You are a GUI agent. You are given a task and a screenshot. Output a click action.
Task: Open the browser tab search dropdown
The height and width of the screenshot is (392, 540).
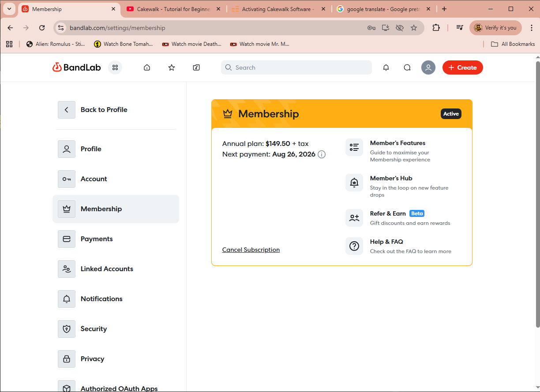9,9
